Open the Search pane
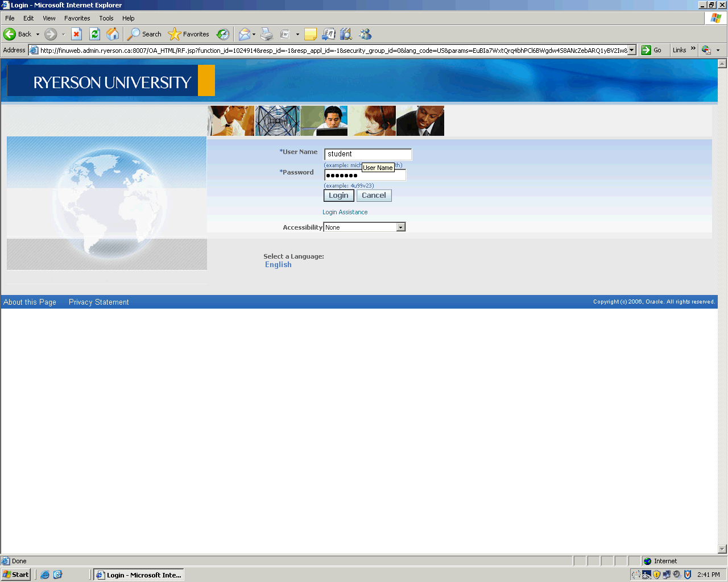The height and width of the screenshot is (582, 728). point(144,34)
